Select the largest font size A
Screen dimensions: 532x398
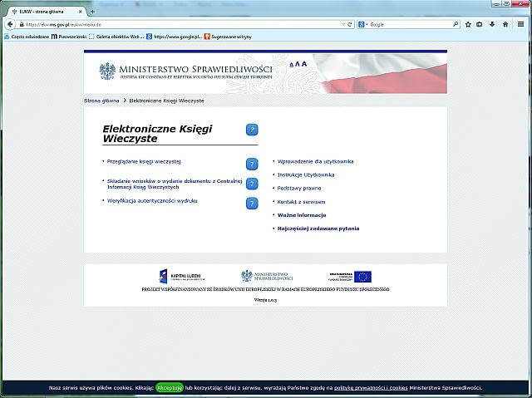point(304,64)
